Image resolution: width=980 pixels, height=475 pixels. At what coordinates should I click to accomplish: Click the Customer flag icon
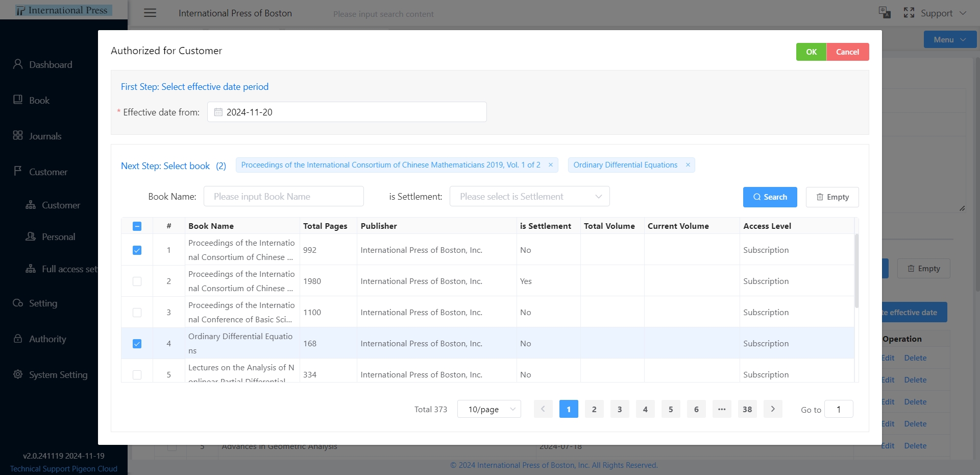[x=18, y=171]
